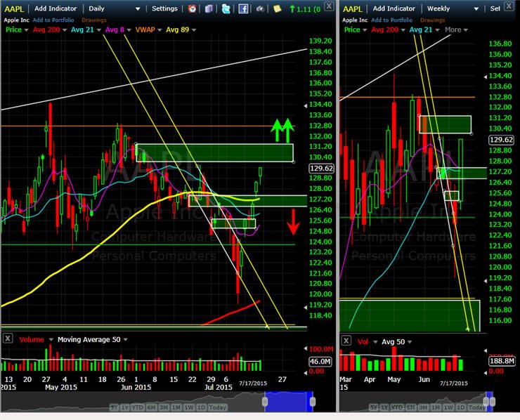Image resolution: width=520 pixels, height=420 pixels.
Task: Open the More indicators dropdown
Action: [x=456, y=29]
